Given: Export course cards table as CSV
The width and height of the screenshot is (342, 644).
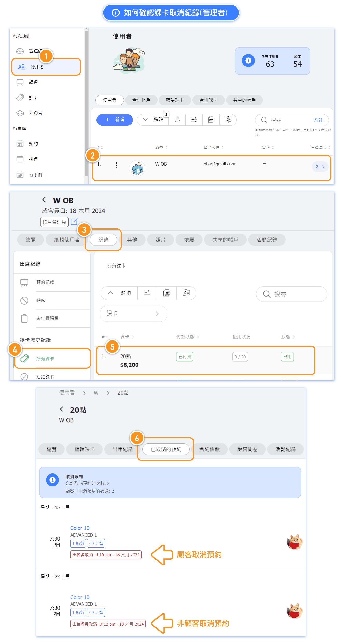Looking at the screenshot, I should (167, 293).
